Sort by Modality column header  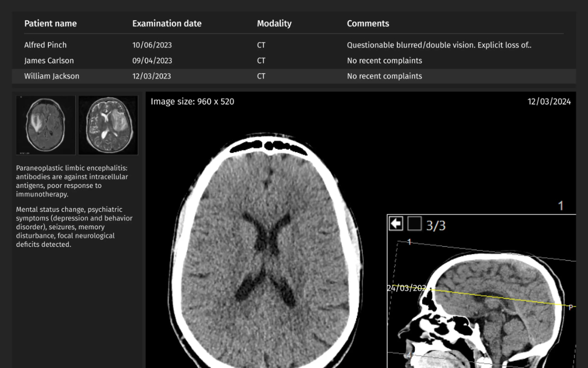[274, 24]
